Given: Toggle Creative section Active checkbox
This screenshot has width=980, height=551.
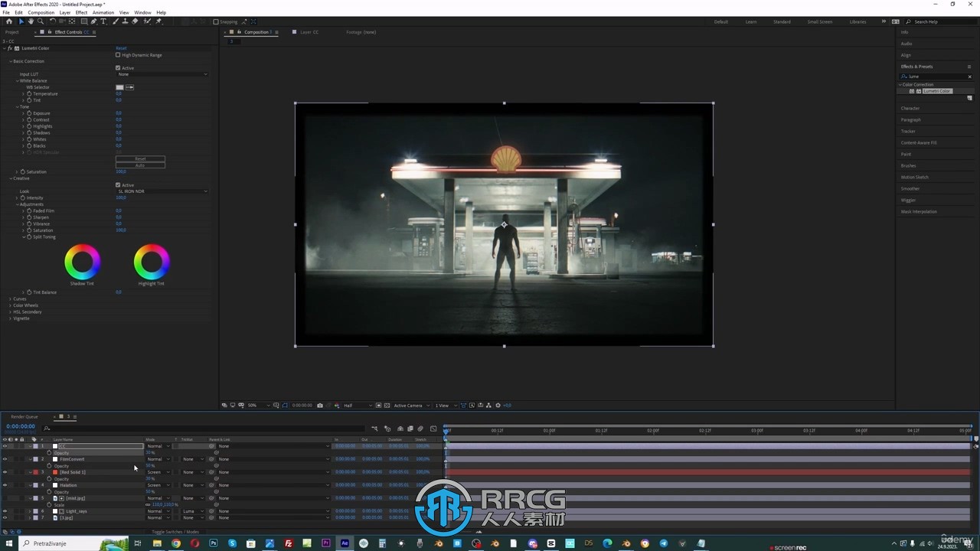Looking at the screenshot, I should pyautogui.click(x=118, y=184).
